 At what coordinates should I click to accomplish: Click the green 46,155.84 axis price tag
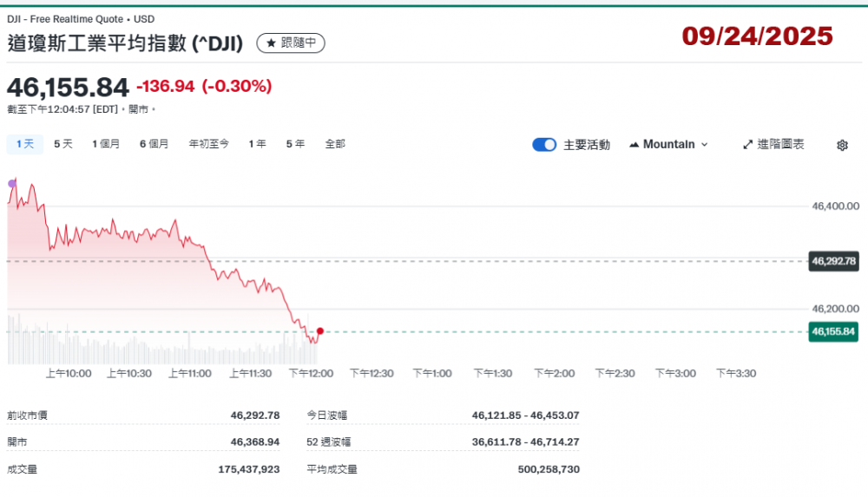pos(833,331)
